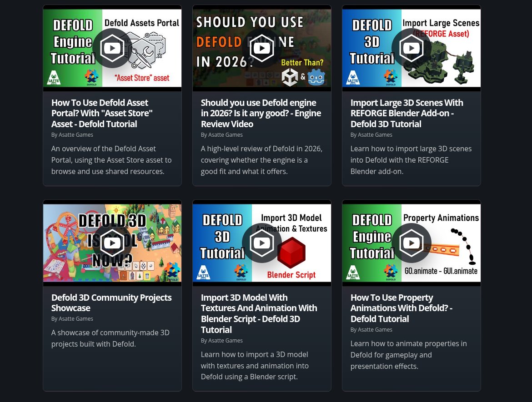The width and height of the screenshot is (532, 402).
Task: Open Import 3D Model With Textures And Animation title
Action: point(259,313)
